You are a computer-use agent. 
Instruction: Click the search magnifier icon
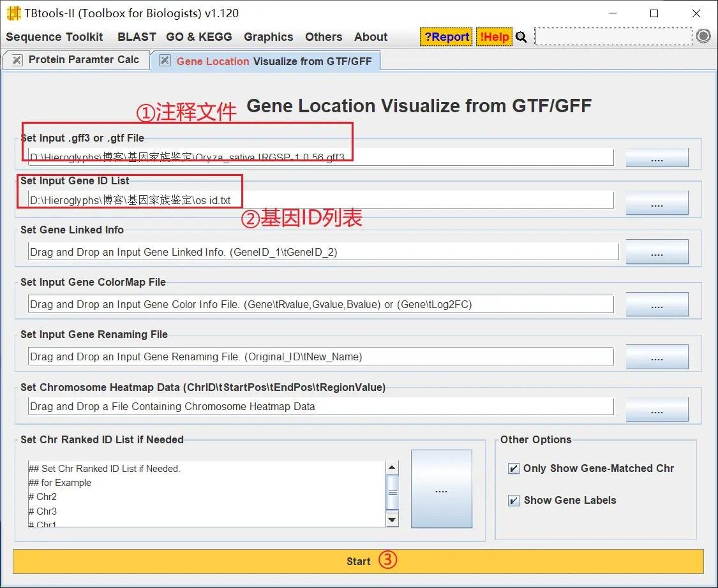(x=521, y=37)
